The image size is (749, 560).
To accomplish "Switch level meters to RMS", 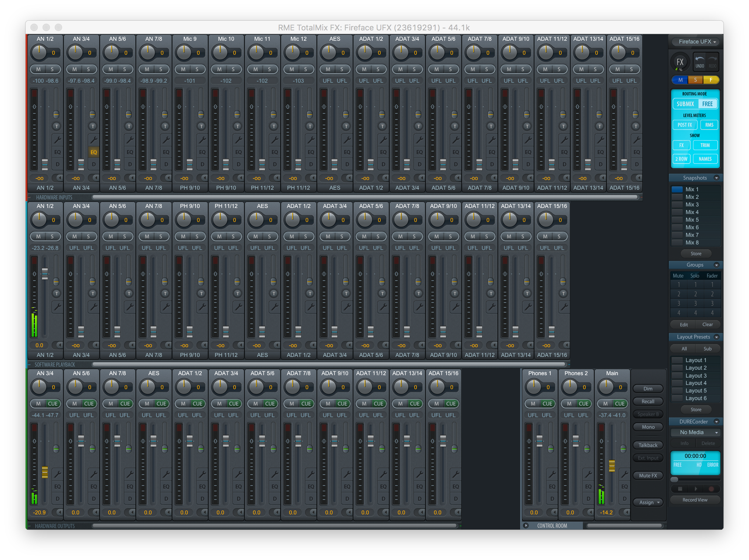I will click(x=709, y=125).
